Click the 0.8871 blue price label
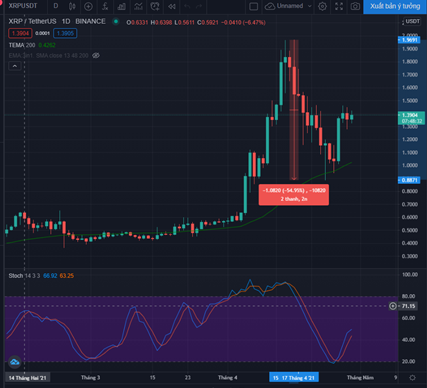Viewport: 427px width, 388px height. [409, 180]
